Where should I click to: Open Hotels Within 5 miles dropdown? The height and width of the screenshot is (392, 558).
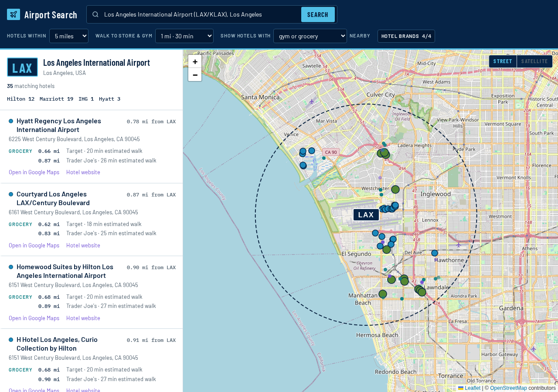pos(69,36)
